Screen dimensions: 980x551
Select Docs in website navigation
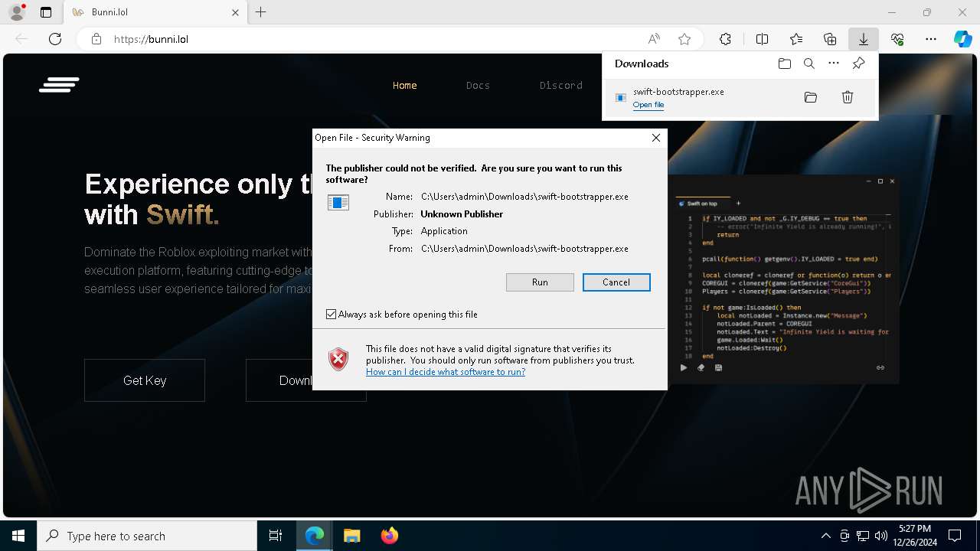[x=478, y=86]
